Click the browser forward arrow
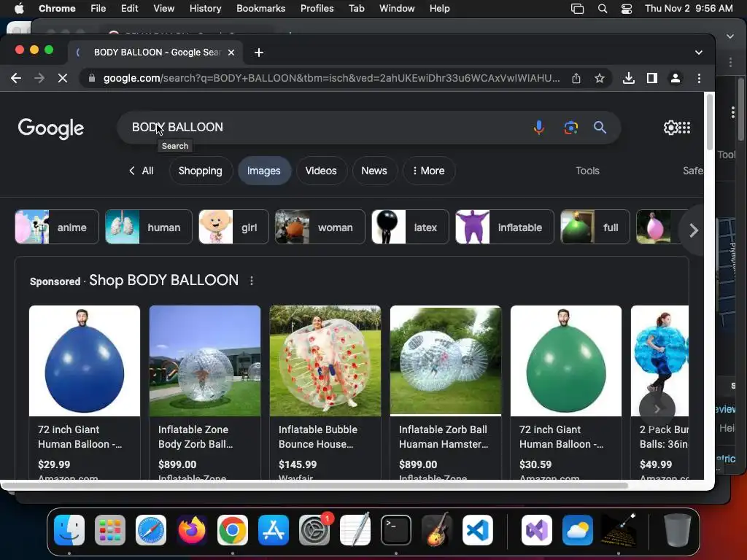 (x=39, y=78)
